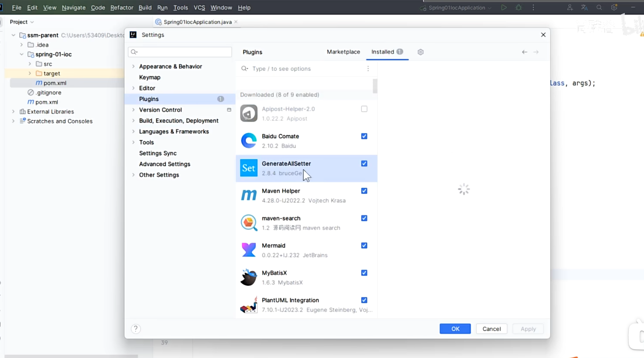
Task: Enable the Apipost-Helper-2.0 plugin checkbox
Action: point(364,109)
